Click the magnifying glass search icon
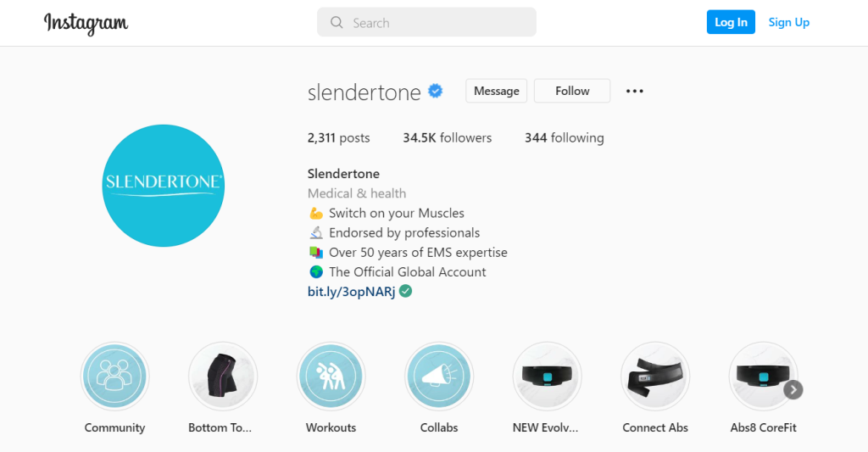 click(337, 23)
